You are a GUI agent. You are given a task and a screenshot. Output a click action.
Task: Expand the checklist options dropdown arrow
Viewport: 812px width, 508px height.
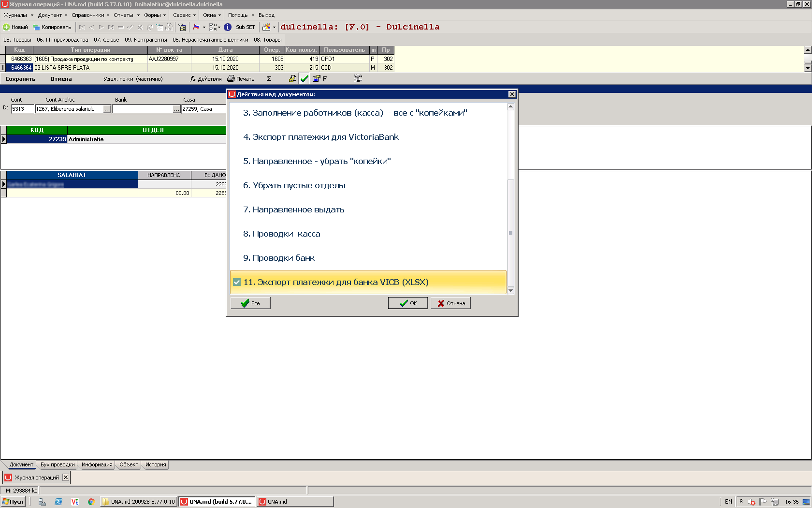(219, 27)
